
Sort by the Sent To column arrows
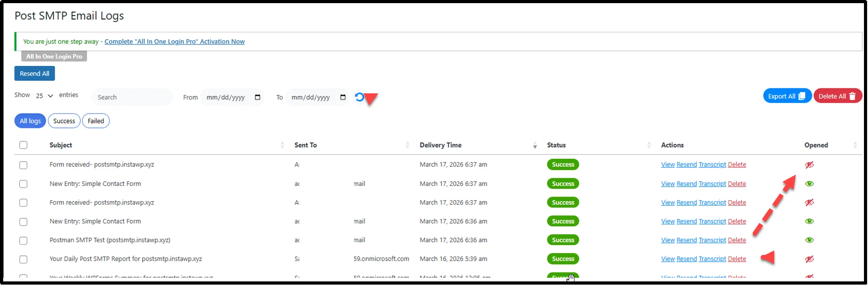pos(408,145)
